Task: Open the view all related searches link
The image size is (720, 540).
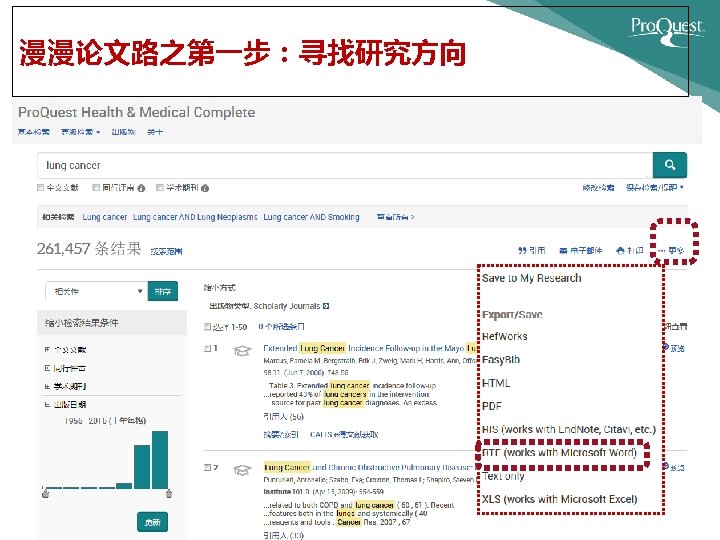Action: pyautogui.click(x=395, y=217)
